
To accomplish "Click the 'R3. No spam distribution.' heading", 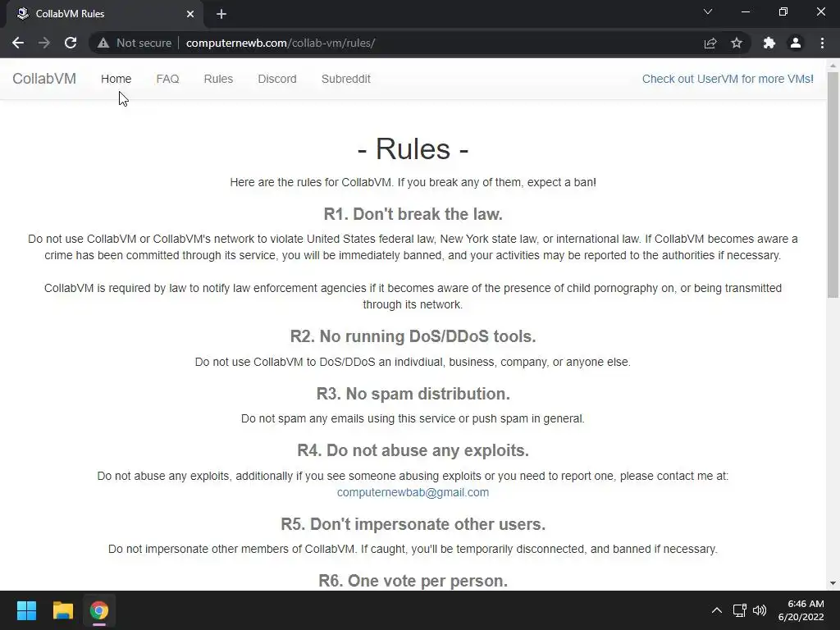I will click(413, 394).
